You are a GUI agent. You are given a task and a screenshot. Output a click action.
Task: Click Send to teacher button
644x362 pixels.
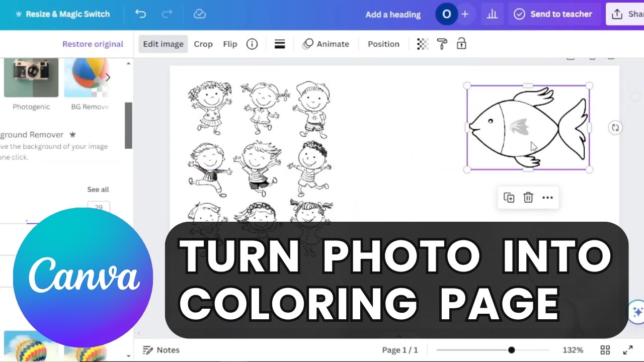(x=553, y=14)
